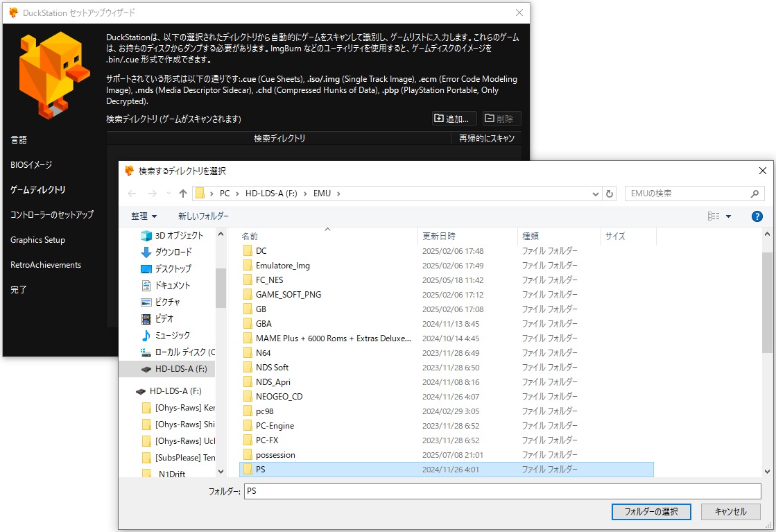Go to 完了 step in wizard
Screen dimensions: 776x532
tap(19, 290)
